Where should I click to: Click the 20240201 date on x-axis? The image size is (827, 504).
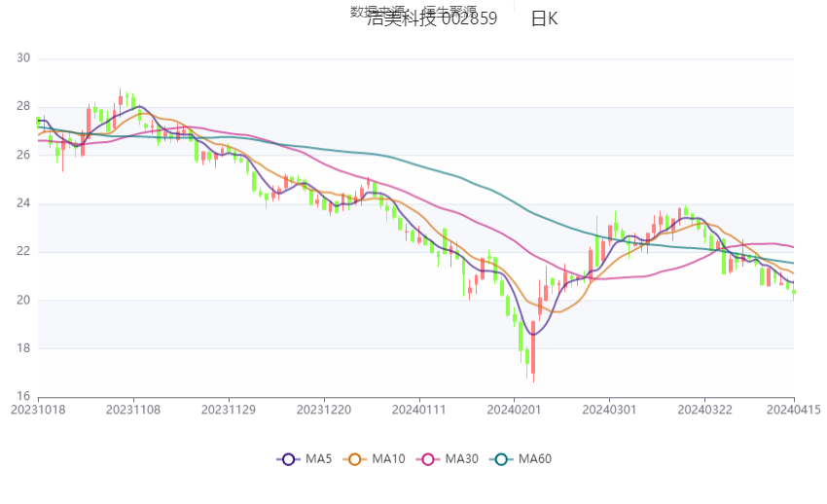coord(515,410)
